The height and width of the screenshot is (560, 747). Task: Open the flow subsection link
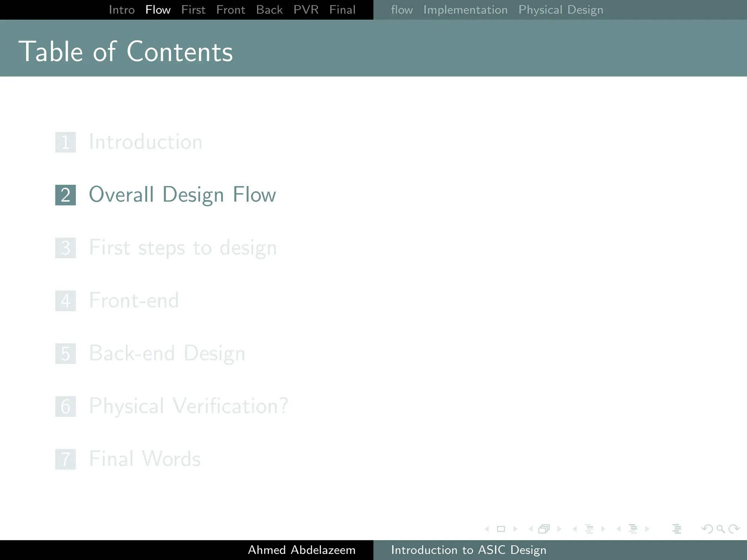402,10
